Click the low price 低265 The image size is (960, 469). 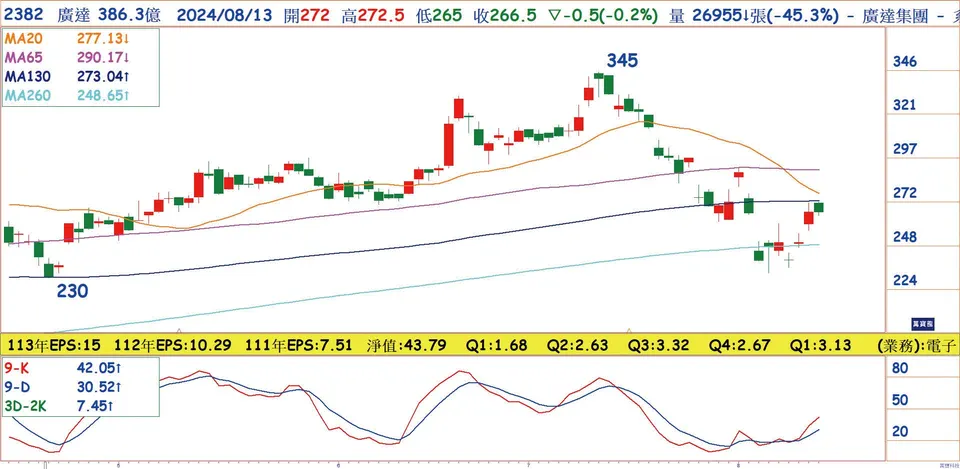[440, 17]
